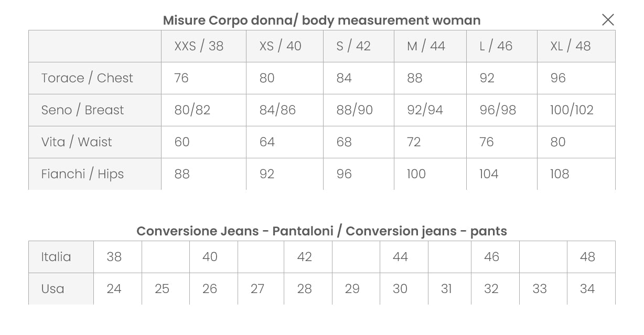Viewport: 644px width, 335px height.
Task: Select the M / 44 size header
Action: [426, 46]
